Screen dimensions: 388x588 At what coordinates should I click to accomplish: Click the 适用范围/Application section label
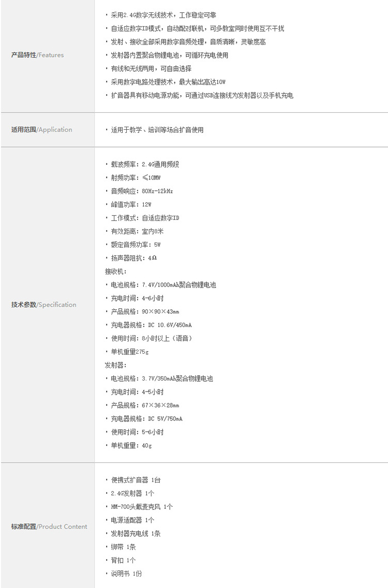click(42, 130)
